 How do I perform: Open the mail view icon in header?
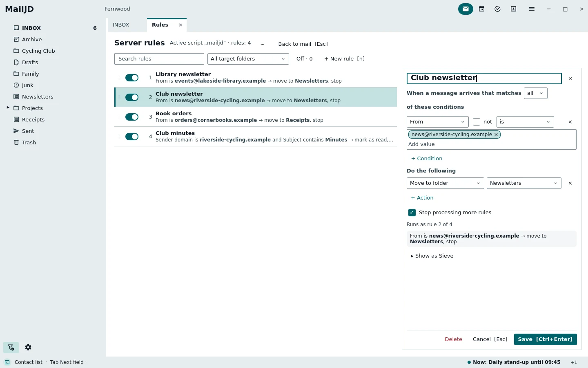click(x=465, y=9)
